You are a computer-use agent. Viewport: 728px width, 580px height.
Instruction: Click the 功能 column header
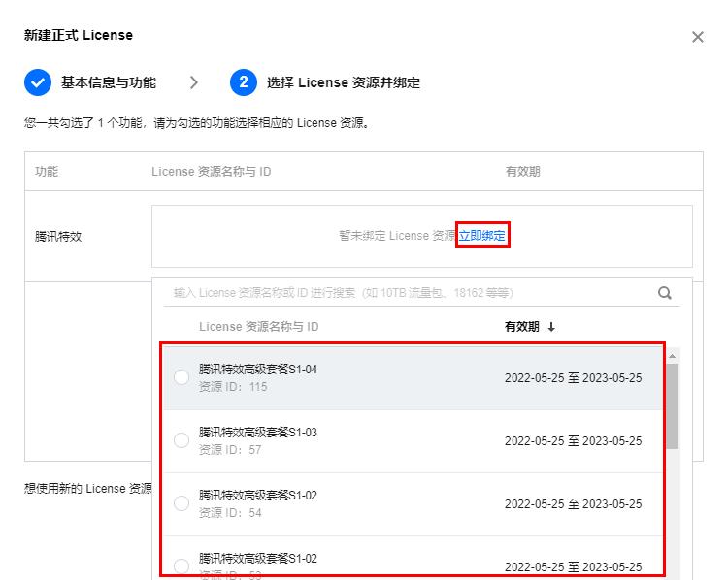tap(47, 172)
